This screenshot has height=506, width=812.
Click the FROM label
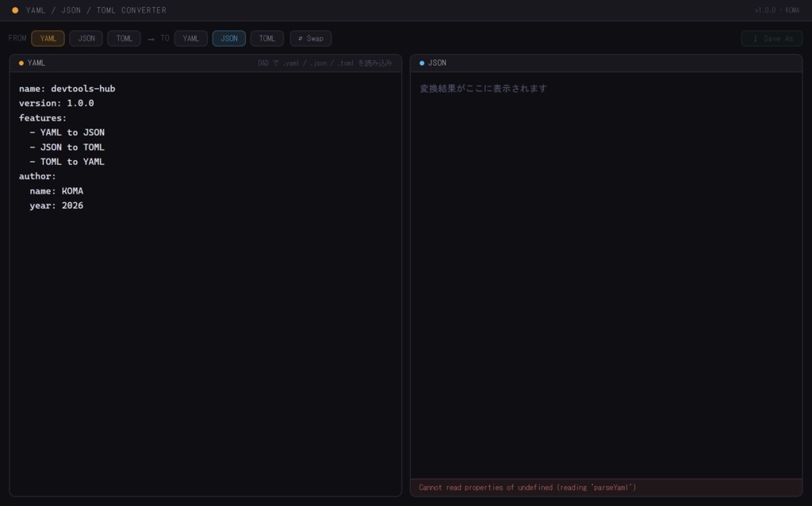click(x=17, y=38)
